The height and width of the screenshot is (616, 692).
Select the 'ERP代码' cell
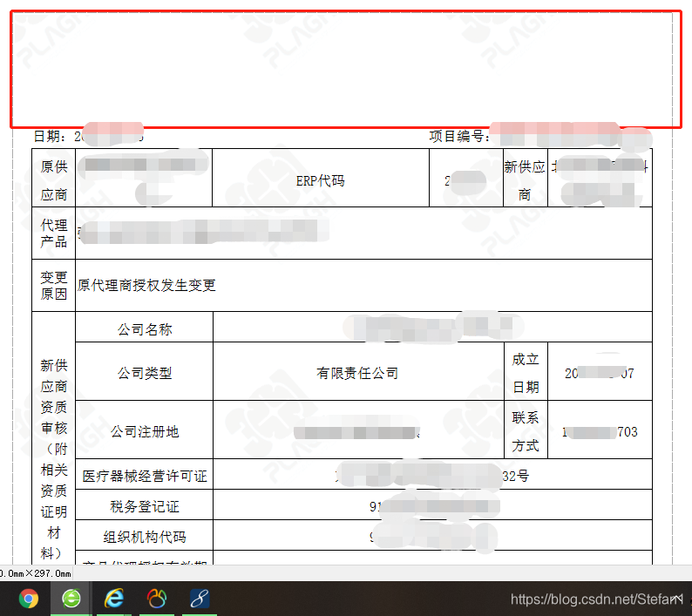click(x=321, y=178)
